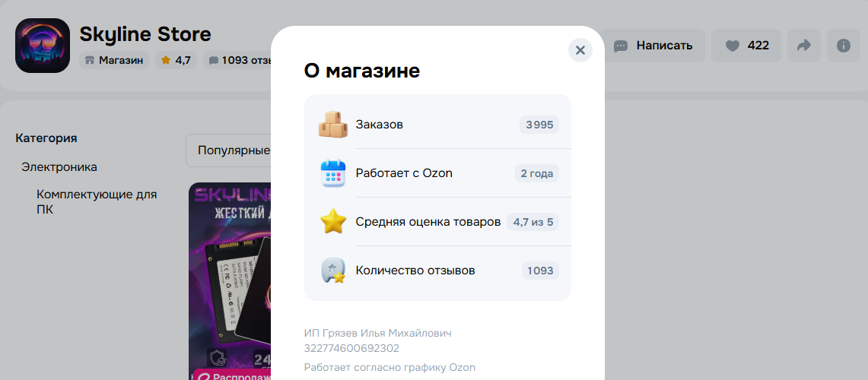Click the orders boxes icon

[x=332, y=125]
